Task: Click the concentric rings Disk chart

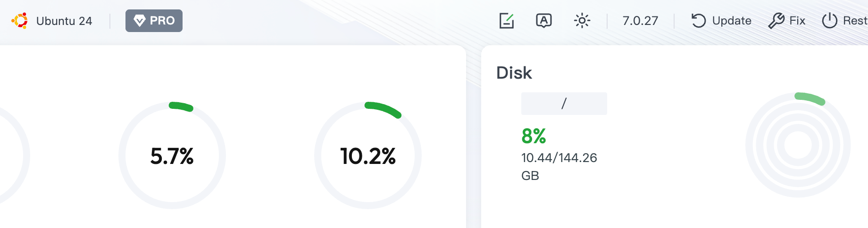Action: [x=798, y=145]
